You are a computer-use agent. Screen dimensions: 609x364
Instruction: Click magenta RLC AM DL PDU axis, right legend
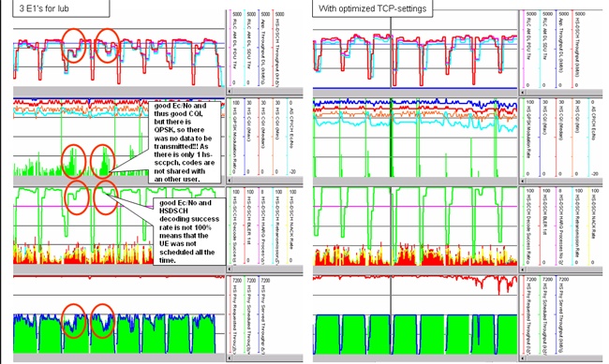tap(525, 48)
